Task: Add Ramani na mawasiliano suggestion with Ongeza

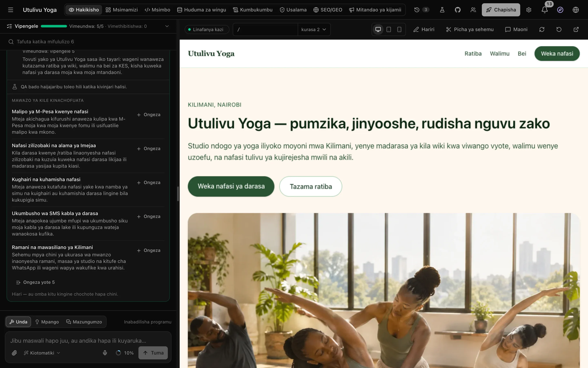Action: [x=148, y=250]
